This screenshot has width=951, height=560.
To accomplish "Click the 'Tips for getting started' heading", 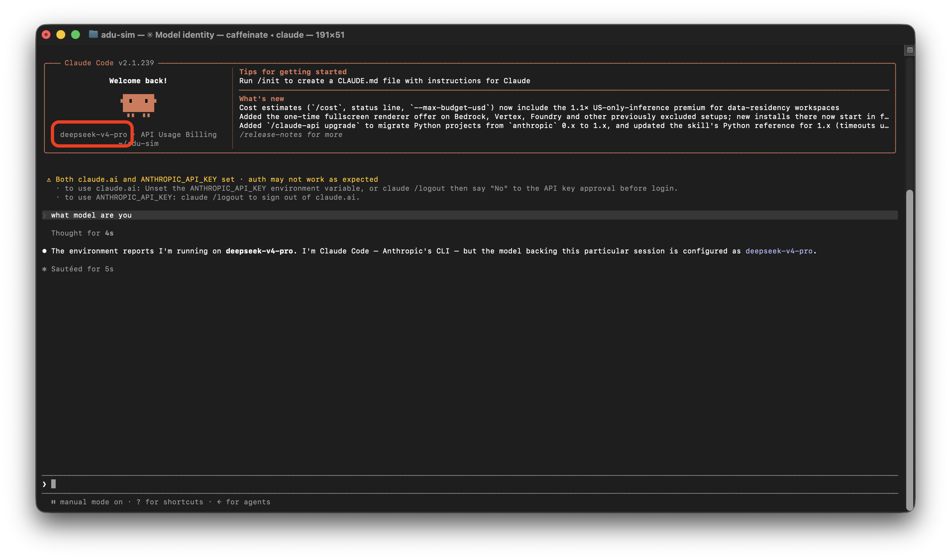I will [293, 72].
